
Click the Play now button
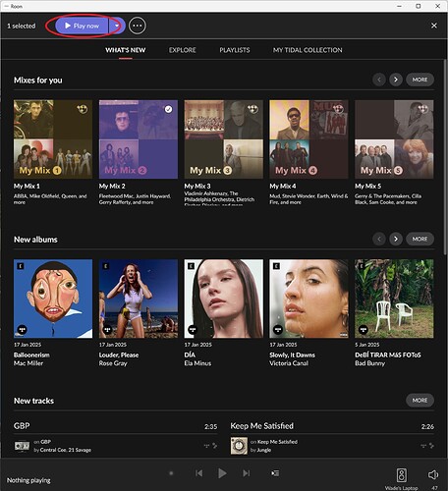coord(82,26)
